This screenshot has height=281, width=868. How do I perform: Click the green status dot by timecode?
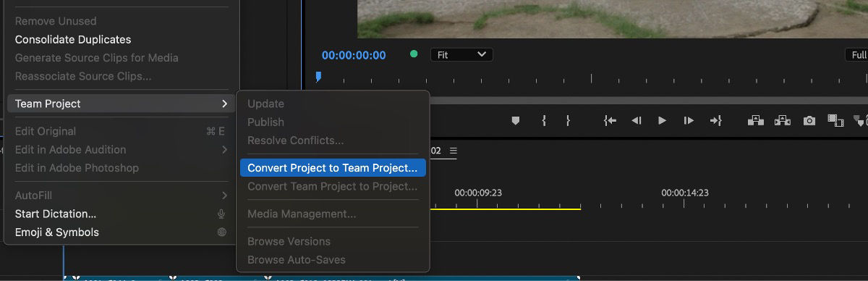[414, 54]
